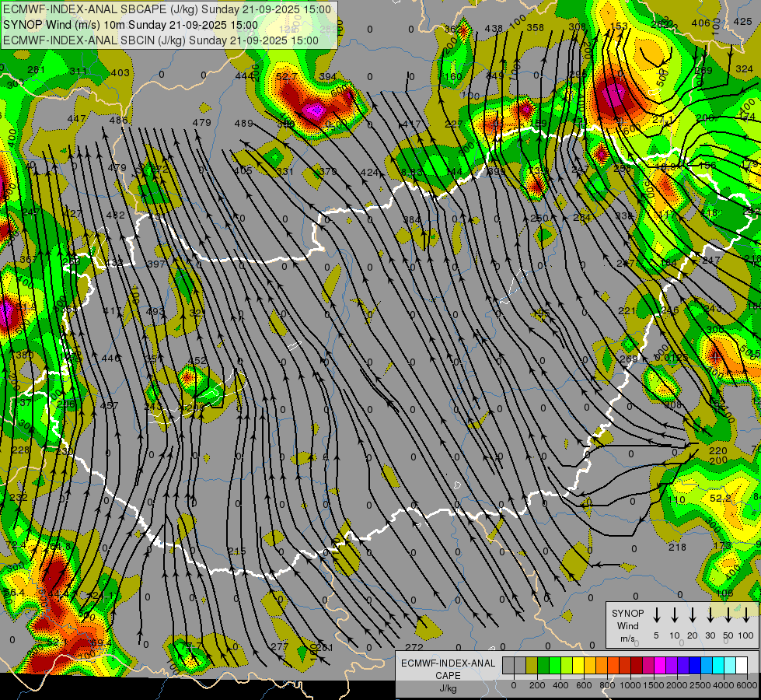Image resolution: width=761 pixels, height=700 pixels.
Task: Click the map value 218
Action: [x=678, y=547]
